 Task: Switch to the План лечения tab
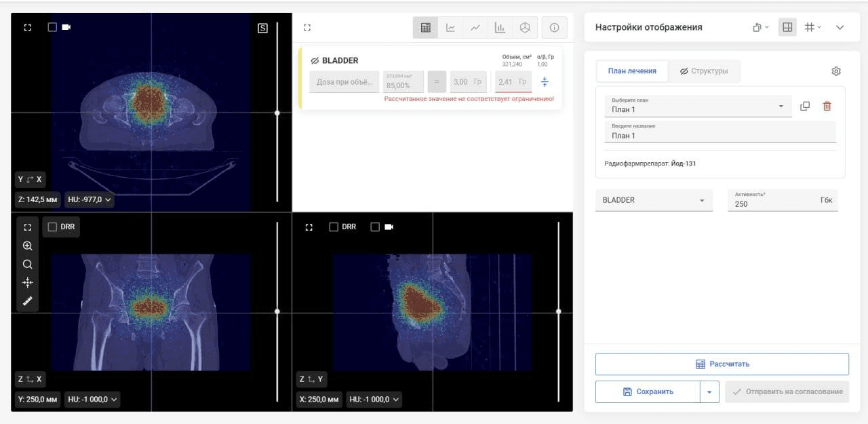632,71
